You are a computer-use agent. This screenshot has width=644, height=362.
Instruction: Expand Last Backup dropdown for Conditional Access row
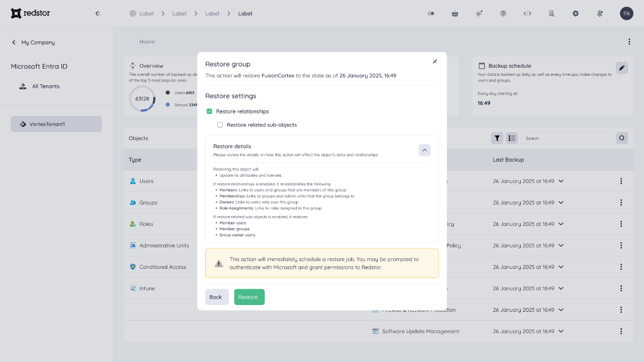(561, 267)
